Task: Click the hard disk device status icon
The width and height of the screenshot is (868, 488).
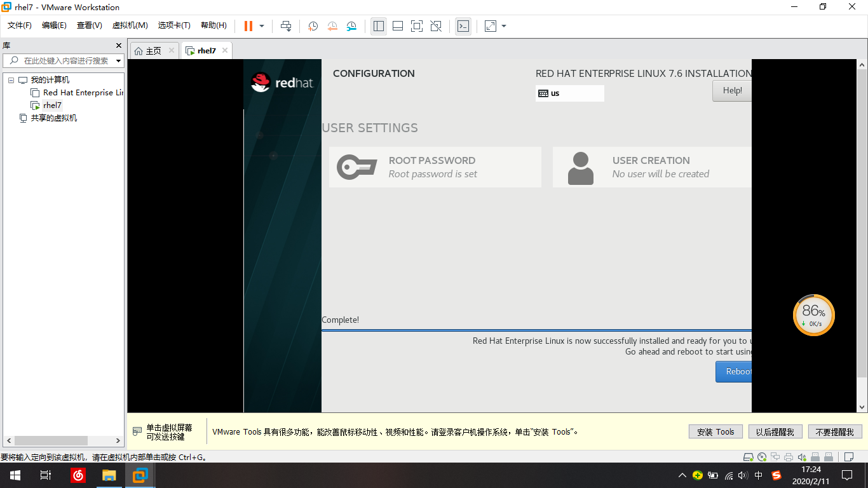Action: (749, 457)
